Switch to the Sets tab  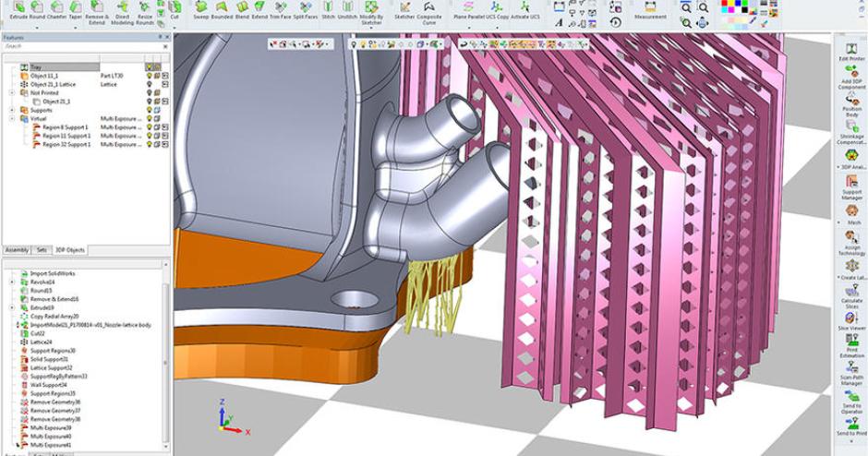click(42, 250)
